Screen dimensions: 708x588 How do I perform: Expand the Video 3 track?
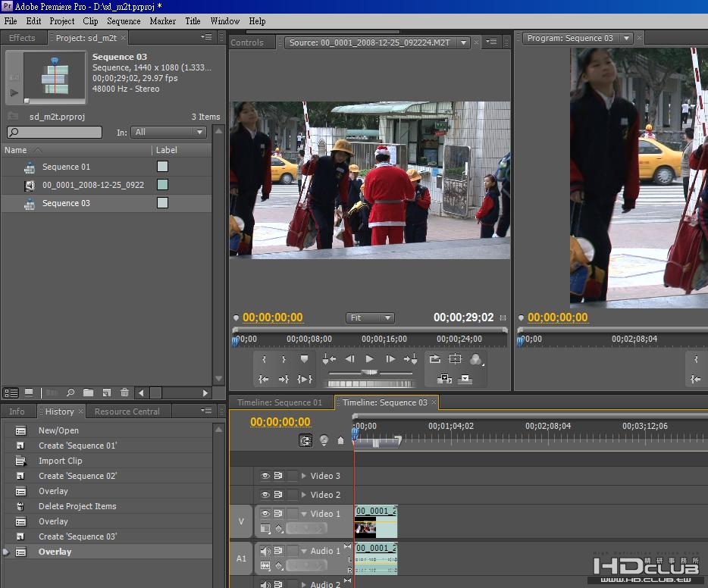point(303,476)
